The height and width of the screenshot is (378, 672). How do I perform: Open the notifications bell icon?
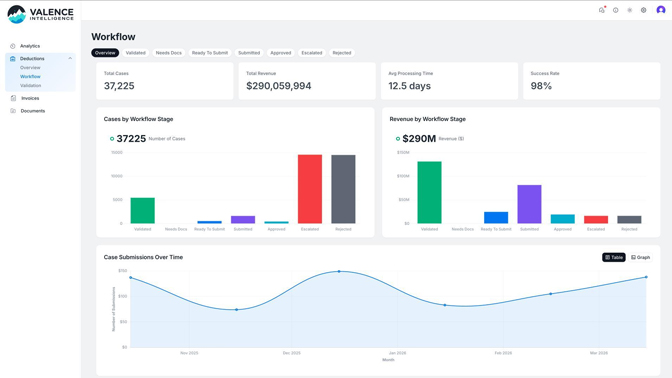[x=602, y=10]
